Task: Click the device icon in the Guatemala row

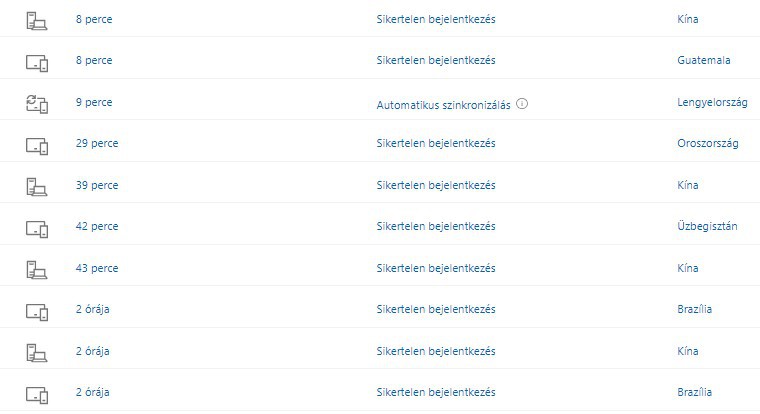Action: 37,62
